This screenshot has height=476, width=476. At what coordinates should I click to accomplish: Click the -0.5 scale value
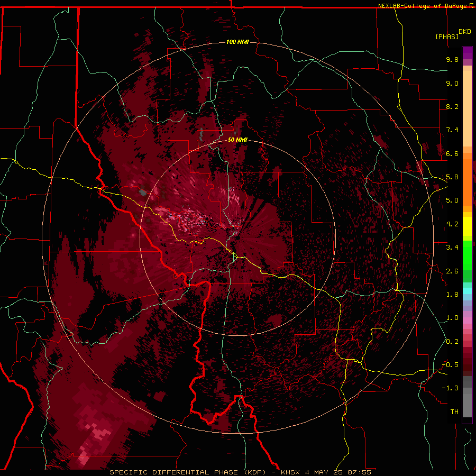[x=450, y=365]
